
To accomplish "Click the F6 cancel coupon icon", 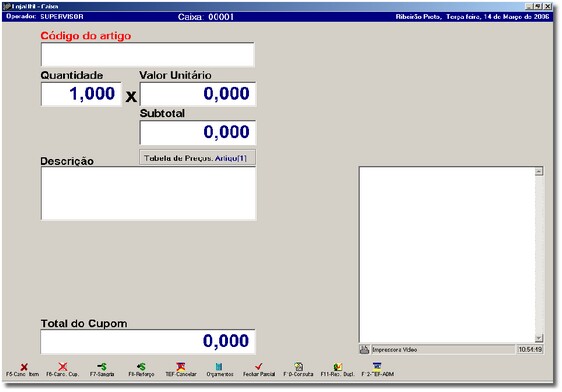I will point(63,367).
